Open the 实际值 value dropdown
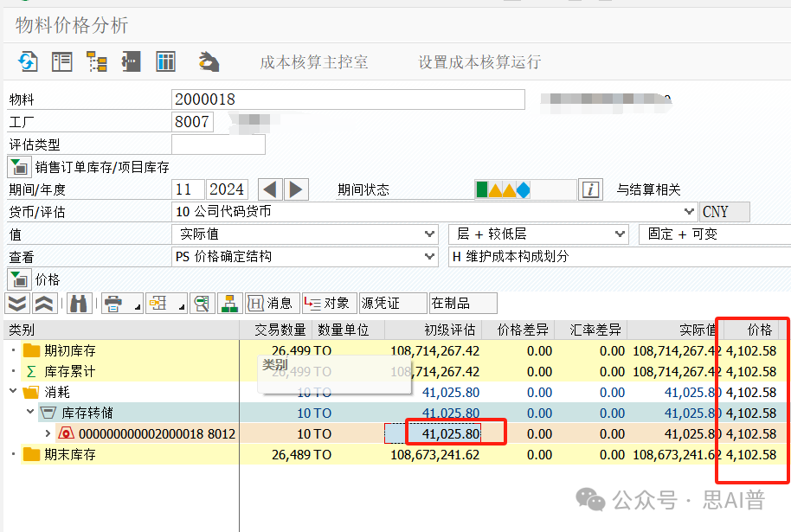The width and height of the screenshot is (791, 532). tap(430, 234)
